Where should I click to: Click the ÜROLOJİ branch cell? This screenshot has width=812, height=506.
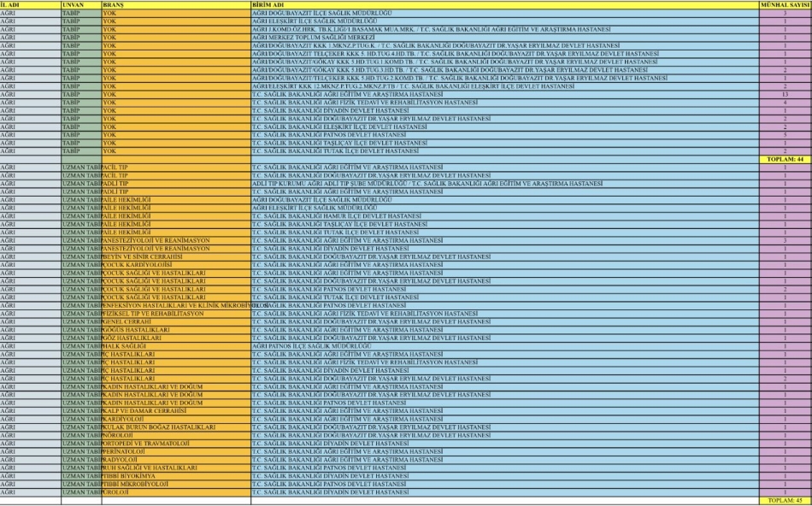pos(176,492)
